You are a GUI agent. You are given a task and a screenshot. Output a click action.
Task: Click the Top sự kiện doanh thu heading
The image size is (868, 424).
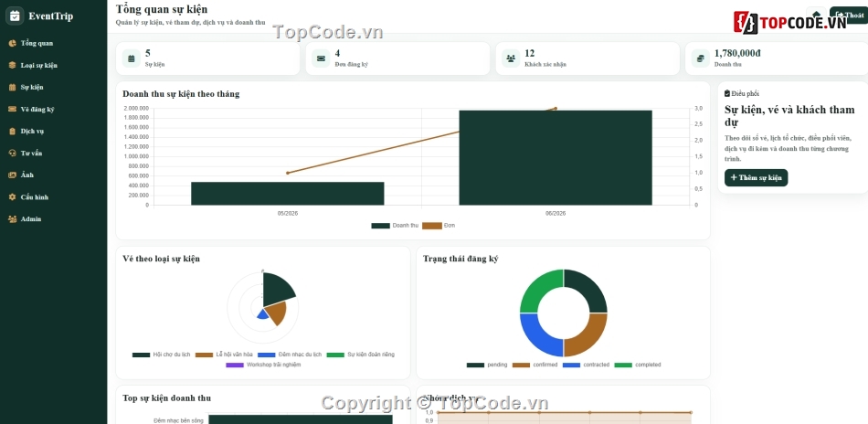pos(166,398)
